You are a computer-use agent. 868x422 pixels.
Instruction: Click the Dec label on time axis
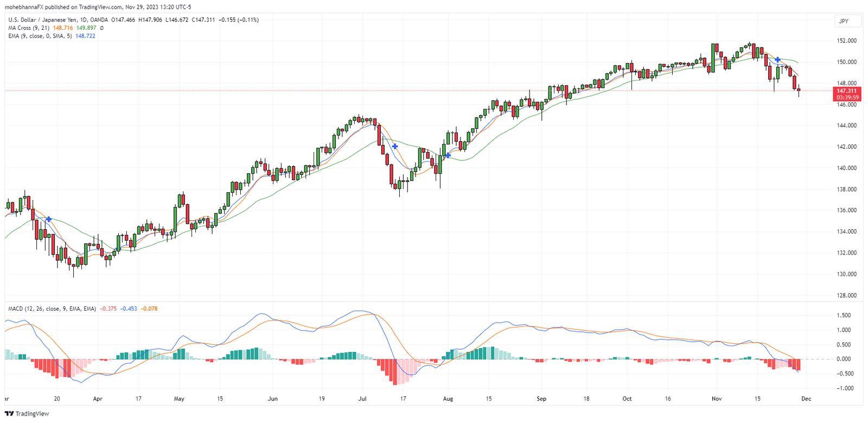(806, 399)
